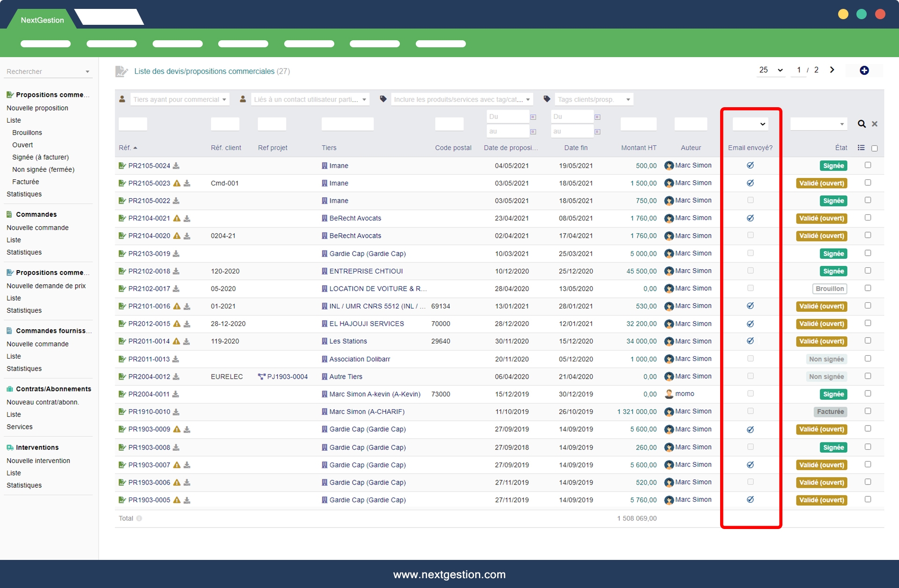Open Tiers ayant pour commercial dropdown
899x588 pixels.
pos(179,99)
